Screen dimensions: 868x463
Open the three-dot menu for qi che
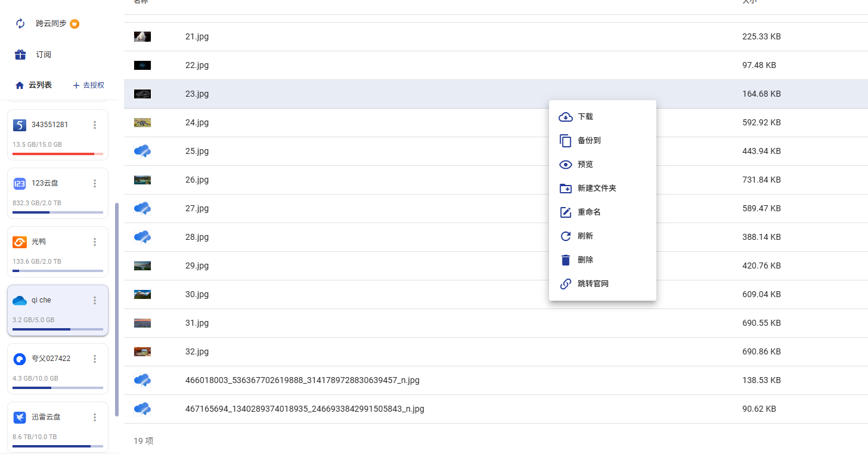coord(94,300)
